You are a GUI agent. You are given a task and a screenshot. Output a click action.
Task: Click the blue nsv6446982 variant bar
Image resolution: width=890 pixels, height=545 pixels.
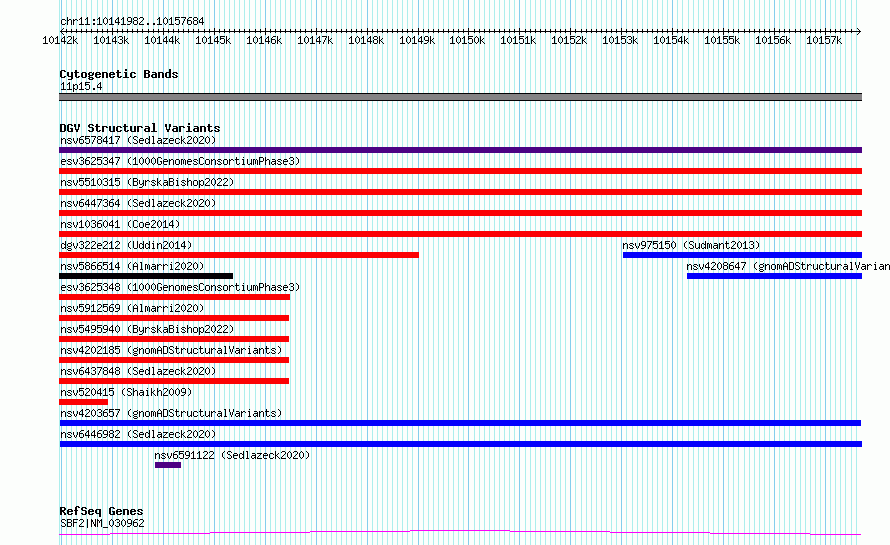tap(461, 444)
